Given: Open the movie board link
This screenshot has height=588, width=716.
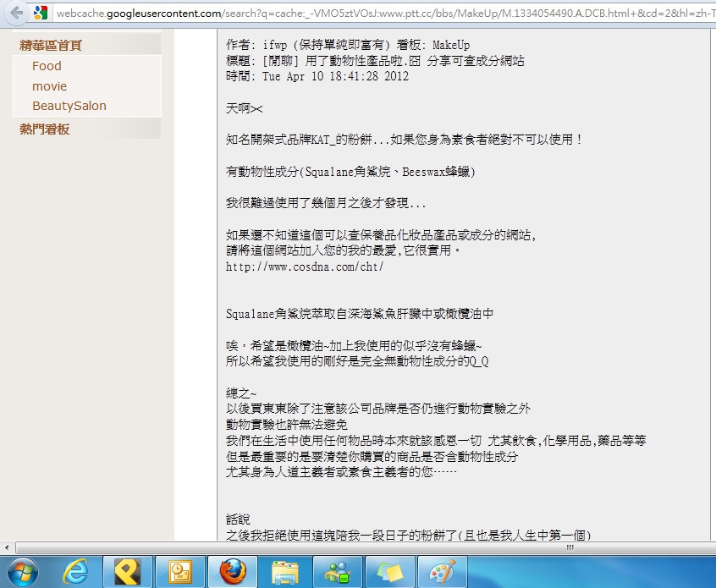Looking at the screenshot, I should coord(49,85).
